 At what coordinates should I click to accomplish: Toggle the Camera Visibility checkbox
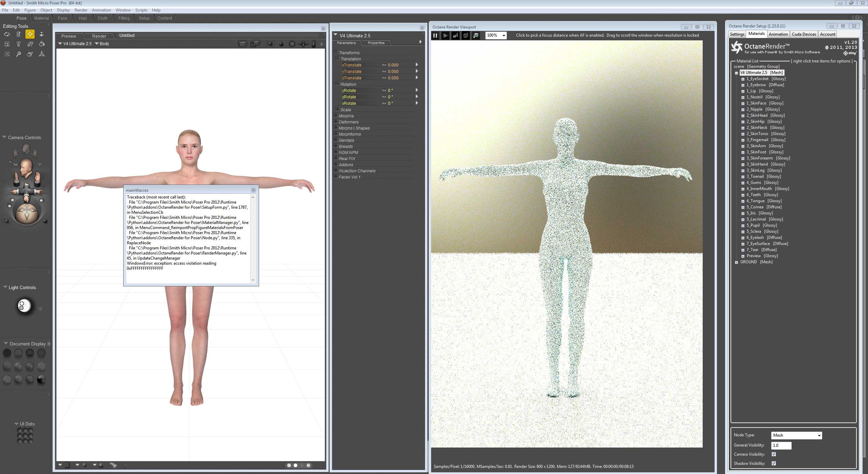click(774, 454)
